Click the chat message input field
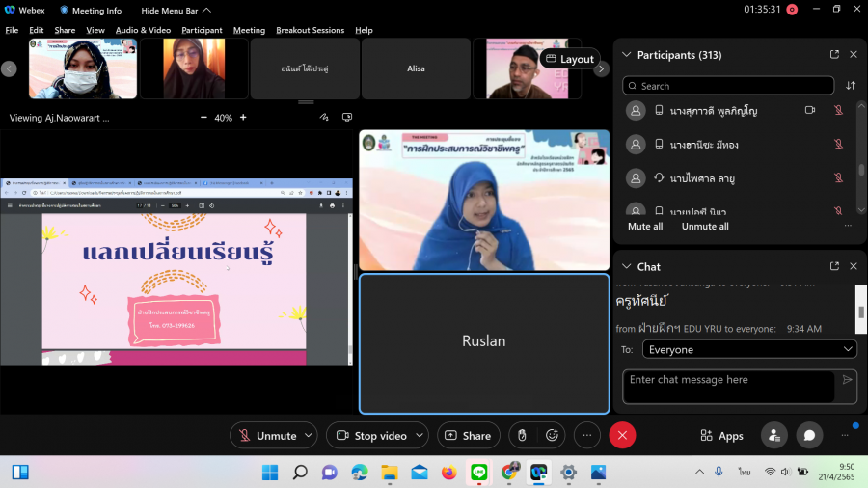 pos(728,386)
